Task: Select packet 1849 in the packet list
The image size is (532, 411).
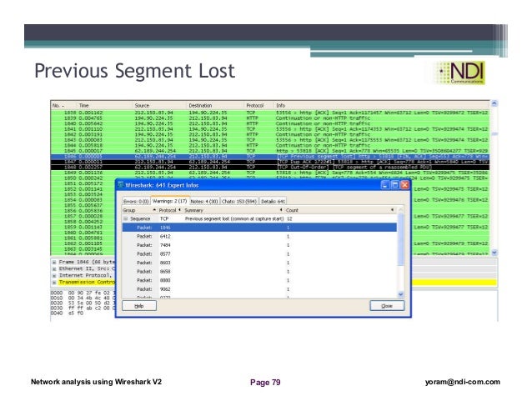Action: coord(270,173)
